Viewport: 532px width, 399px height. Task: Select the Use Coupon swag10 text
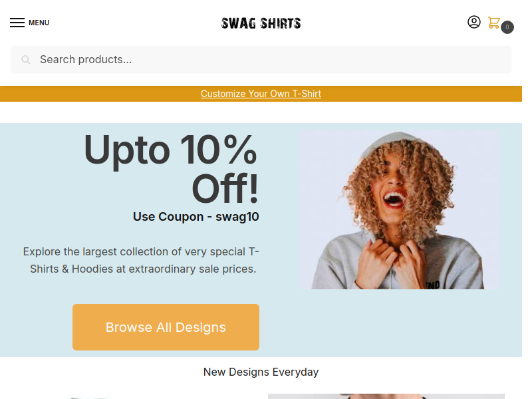[196, 217]
